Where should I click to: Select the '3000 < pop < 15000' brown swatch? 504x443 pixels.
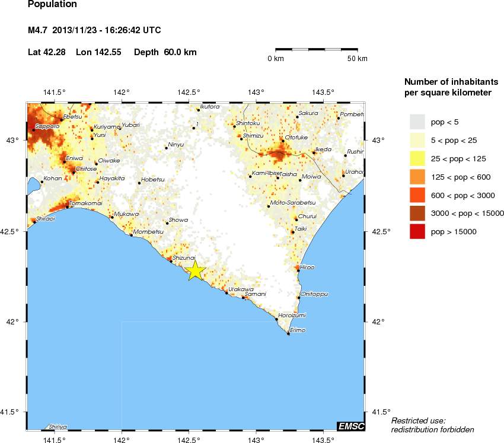click(x=418, y=213)
